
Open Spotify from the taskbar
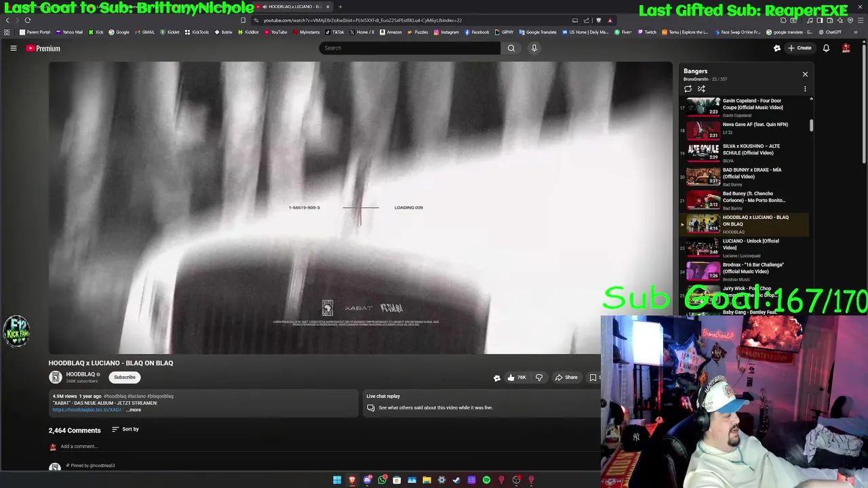click(486, 480)
